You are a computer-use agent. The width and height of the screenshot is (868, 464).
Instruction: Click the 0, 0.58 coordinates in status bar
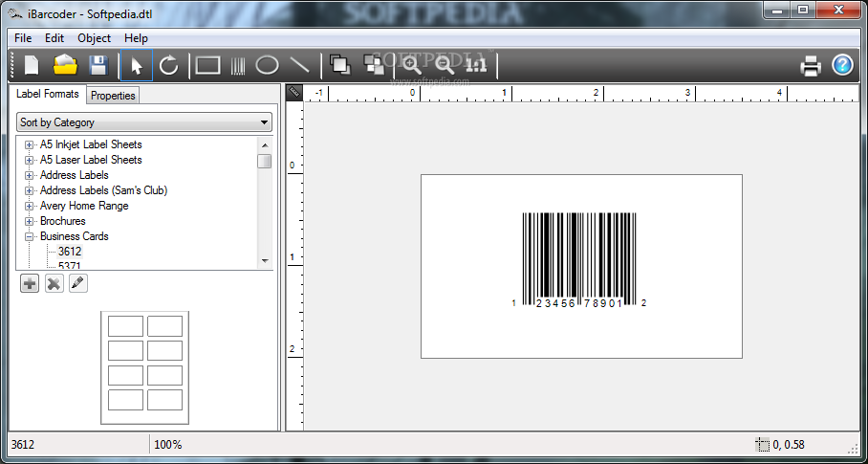point(789,445)
